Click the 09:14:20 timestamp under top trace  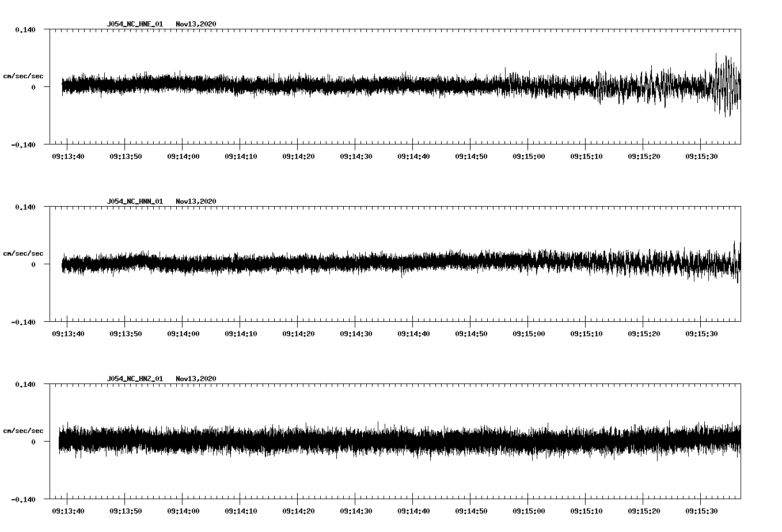click(297, 155)
